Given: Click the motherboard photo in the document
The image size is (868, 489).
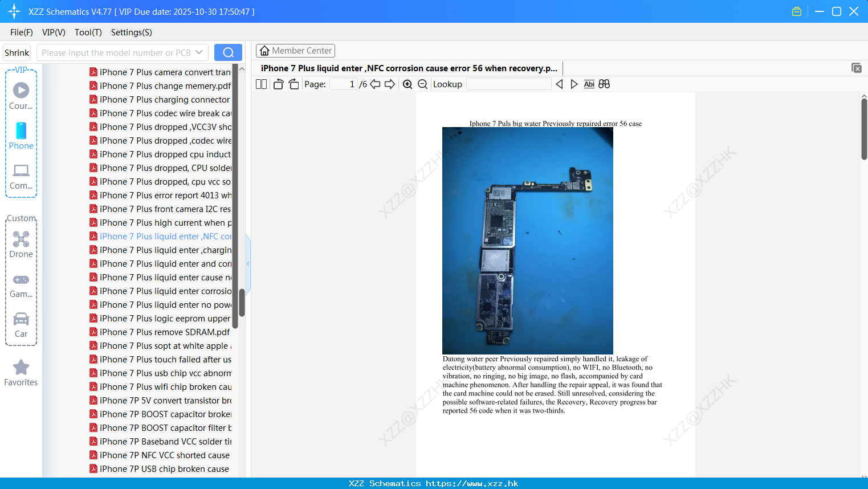Looking at the screenshot, I should click(528, 241).
